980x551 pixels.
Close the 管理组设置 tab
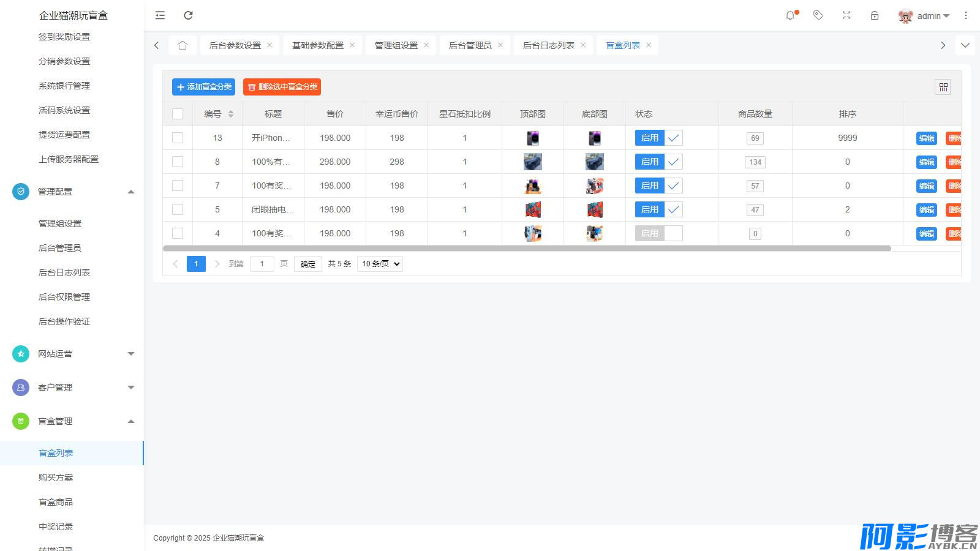[x=426, y=45]
